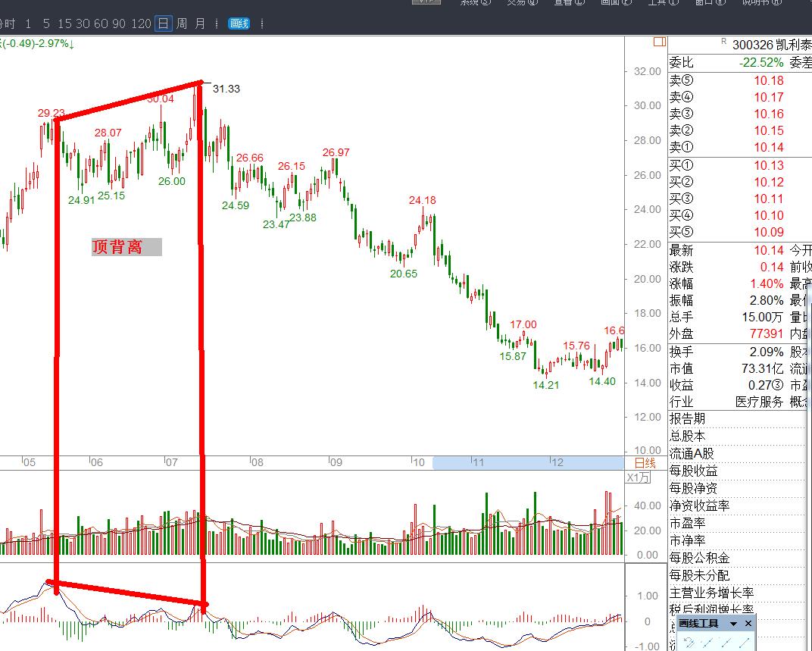Viewport: 812px width, 651px height.
Task: Select the 30-minute period button
Action: (x=83, y=23)
